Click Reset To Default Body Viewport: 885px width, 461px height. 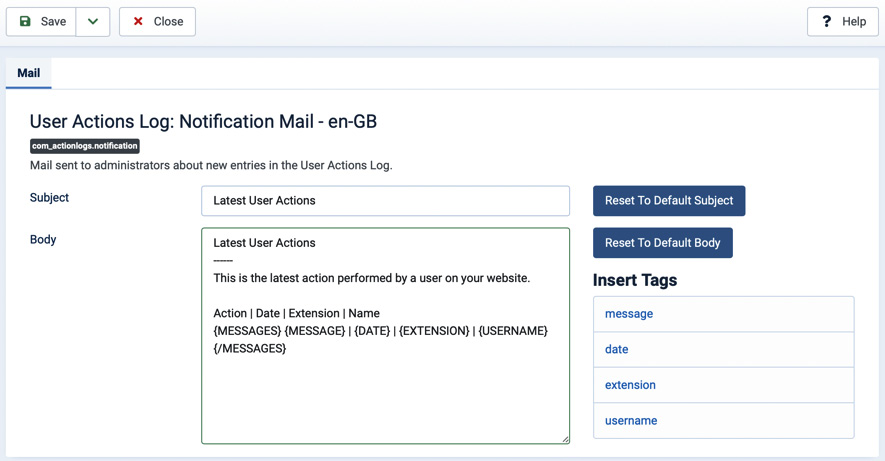663,243
